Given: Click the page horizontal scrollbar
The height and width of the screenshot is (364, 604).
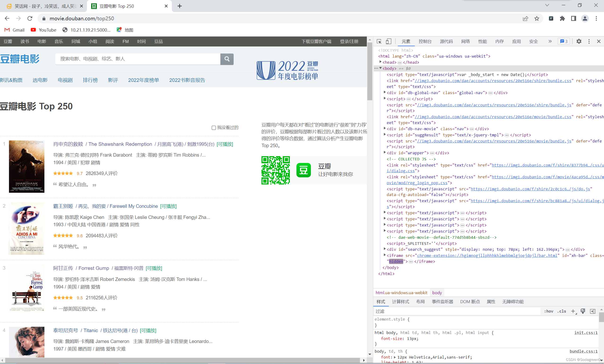Looking at the screenshot, I should pos(183,360).
